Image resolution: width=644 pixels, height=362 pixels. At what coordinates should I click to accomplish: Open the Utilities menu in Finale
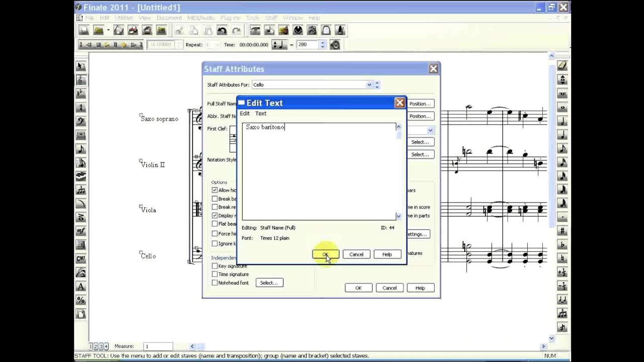[124, 18]
